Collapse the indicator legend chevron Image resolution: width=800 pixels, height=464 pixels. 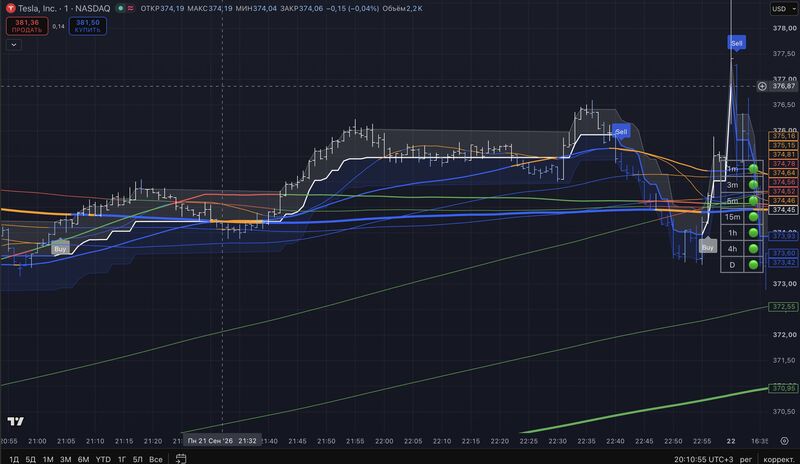pos(14,45)
